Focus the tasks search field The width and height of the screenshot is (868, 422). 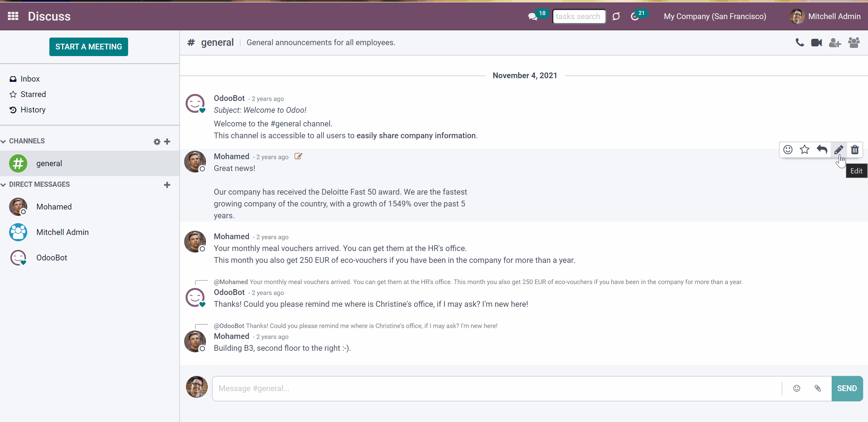coord(579,16)
